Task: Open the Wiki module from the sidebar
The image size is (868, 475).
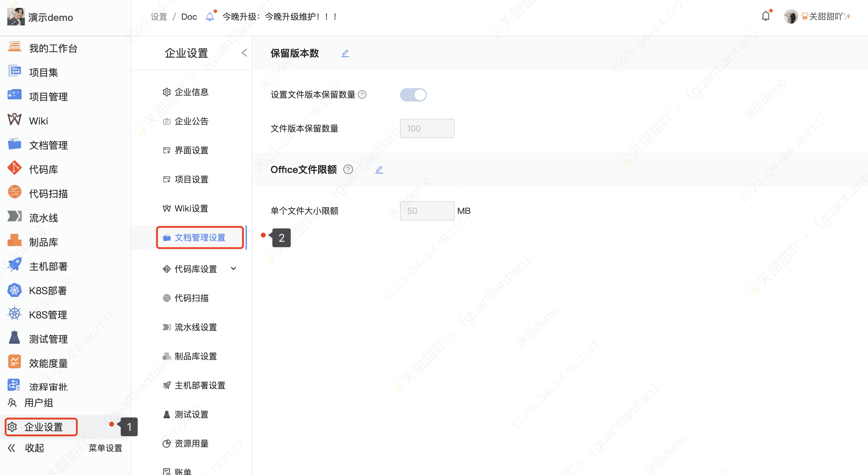Action: pyautogui.click(x=38, y=121)
